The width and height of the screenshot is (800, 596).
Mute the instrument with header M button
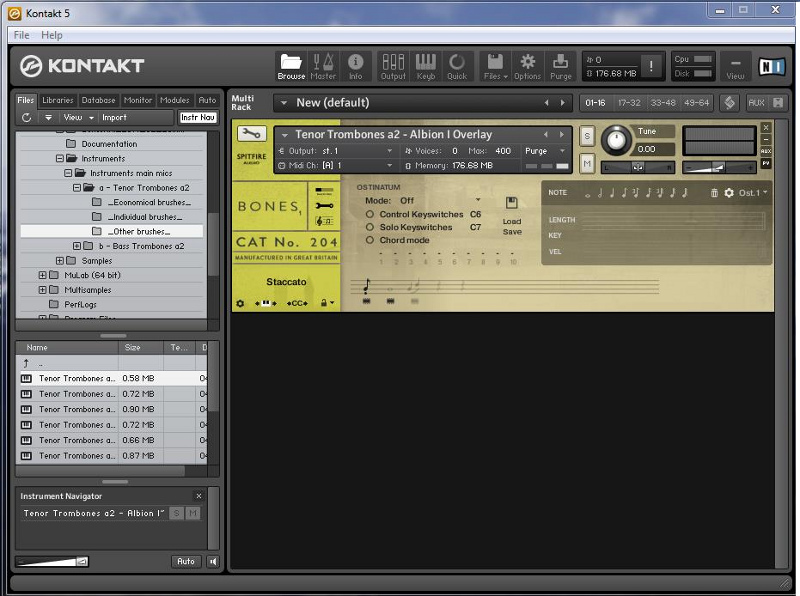click(x=587, y=164)
